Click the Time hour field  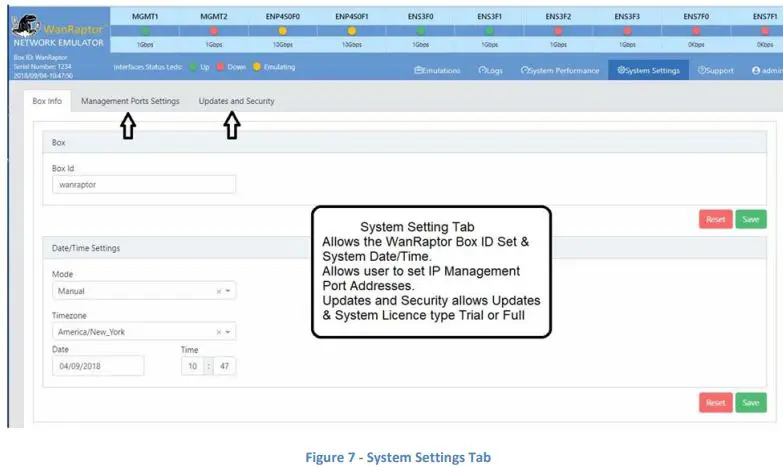click(x=193, y=366)
